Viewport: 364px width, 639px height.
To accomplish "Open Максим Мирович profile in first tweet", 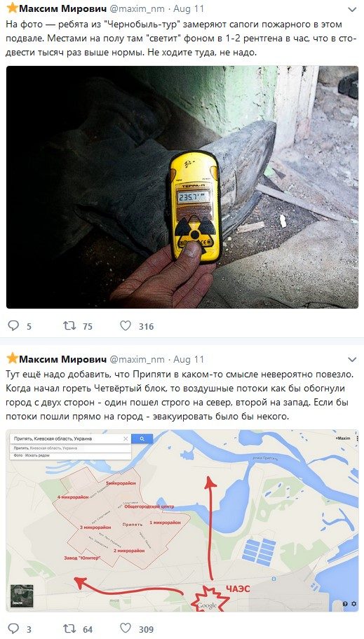I will tap(63, 8).
